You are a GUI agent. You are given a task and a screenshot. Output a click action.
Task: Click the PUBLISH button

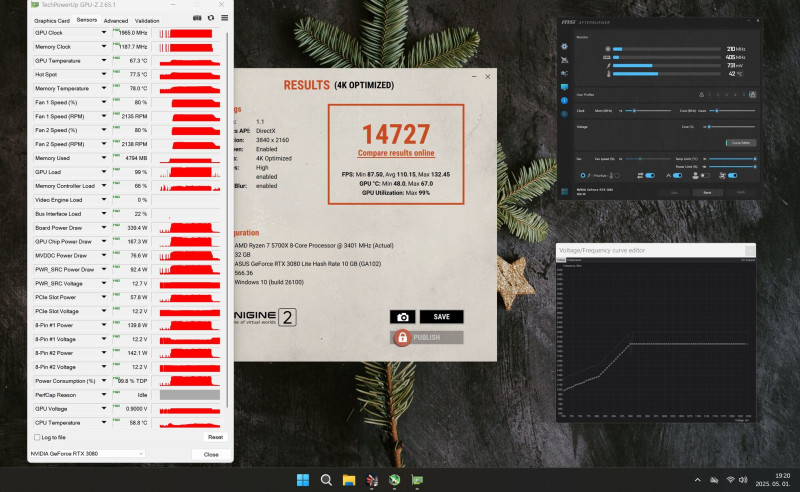coord(427,337)
